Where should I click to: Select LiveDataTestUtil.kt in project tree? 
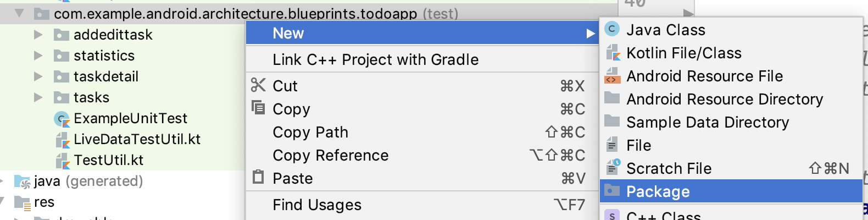pos(137,139)
